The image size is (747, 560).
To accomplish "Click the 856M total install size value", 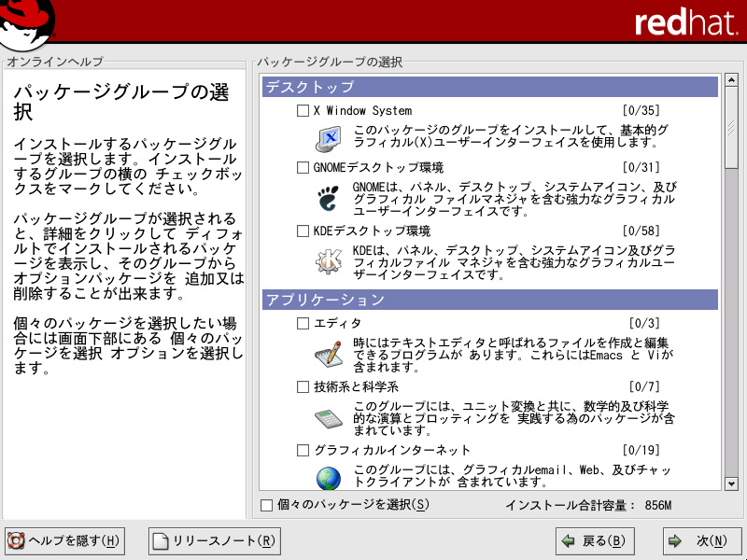I will click(x=658, y=505).
